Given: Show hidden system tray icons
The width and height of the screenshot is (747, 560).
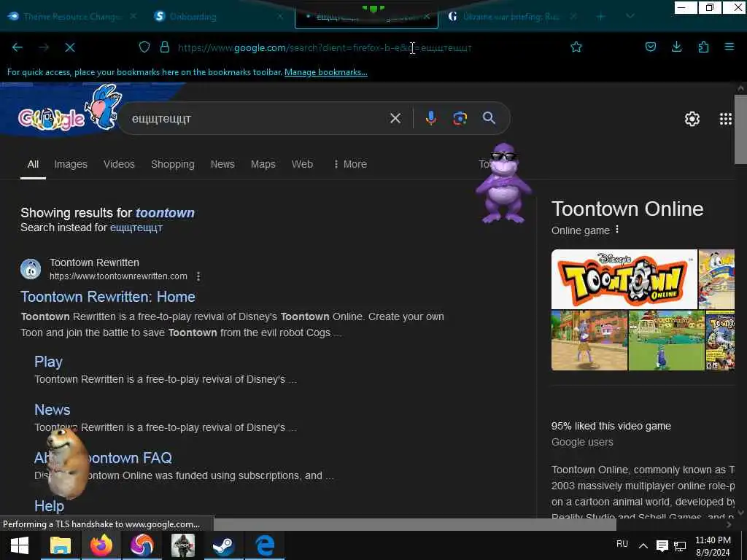Looking at the screenshot, I should [x=643, y=545].
